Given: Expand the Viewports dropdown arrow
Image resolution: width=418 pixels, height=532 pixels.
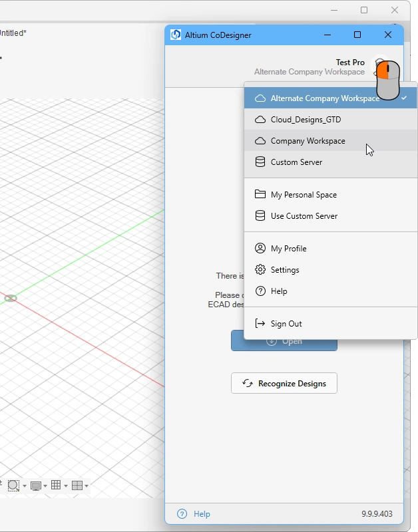Looking at the screenshot, I should tap(87, 486).
